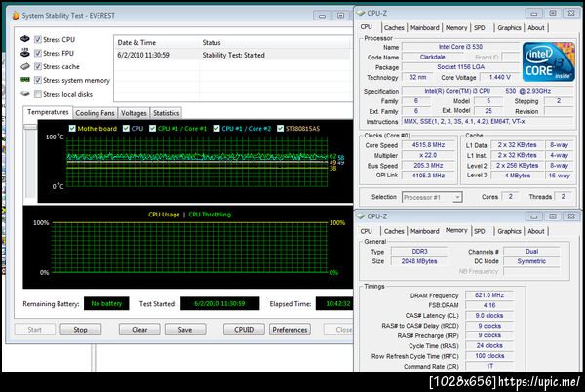Image resolution: width=585 pixels, height=392 pixels.
Task: Open SPD tab in upper CPU-Z window
Action: 480,28
